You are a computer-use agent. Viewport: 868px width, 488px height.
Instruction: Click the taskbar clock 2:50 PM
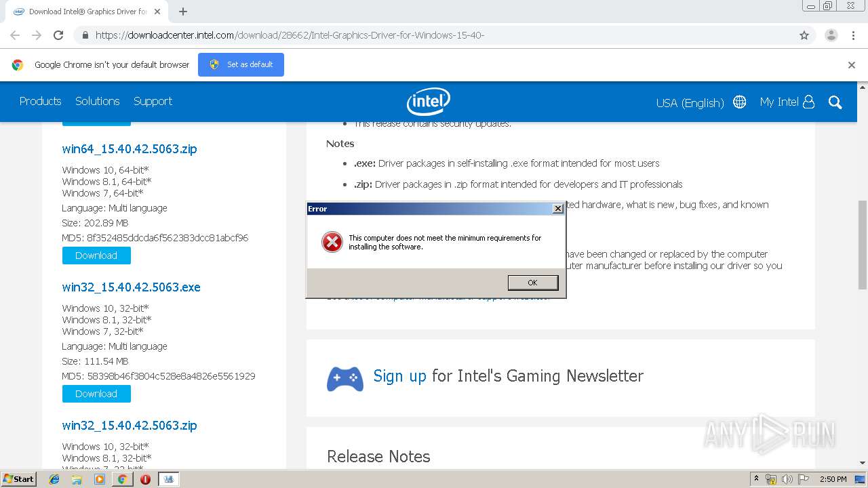tap(833, 479)
